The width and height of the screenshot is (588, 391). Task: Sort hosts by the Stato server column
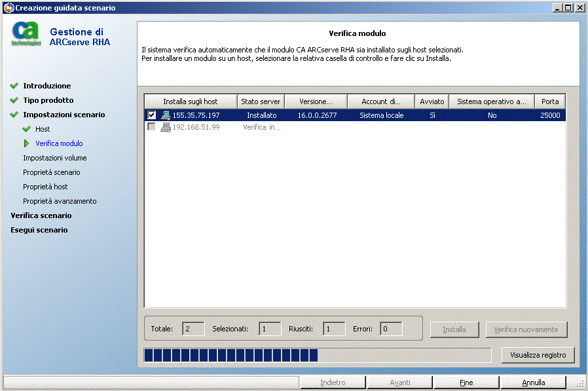[x=260, y=102]
